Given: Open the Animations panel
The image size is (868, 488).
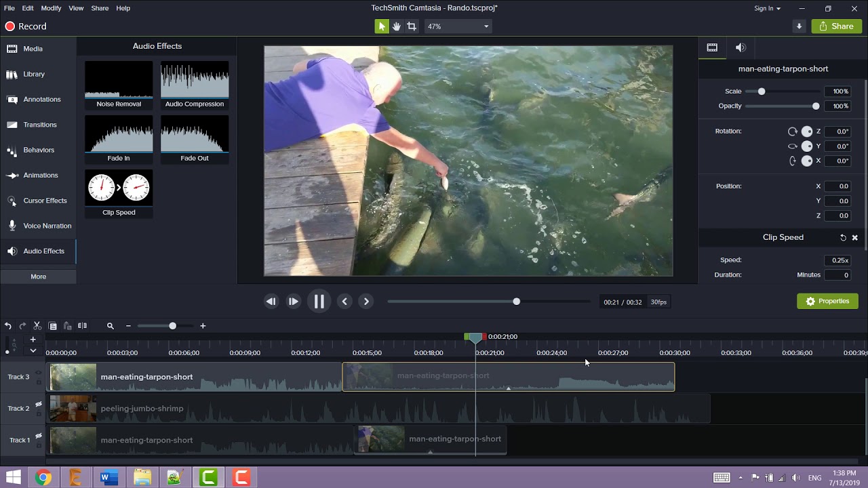Looking at the screenshot, I should click(x=38, y=175).
